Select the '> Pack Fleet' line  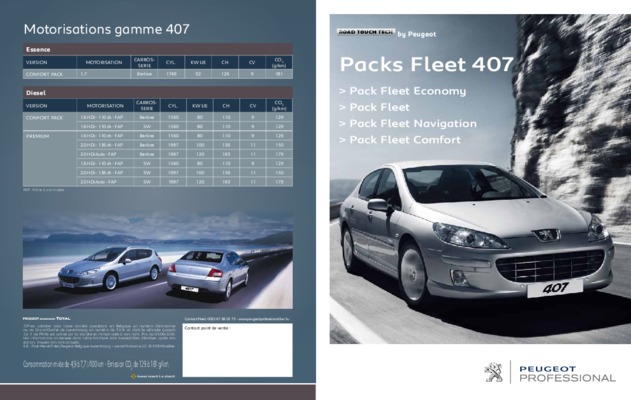(374, 107)
